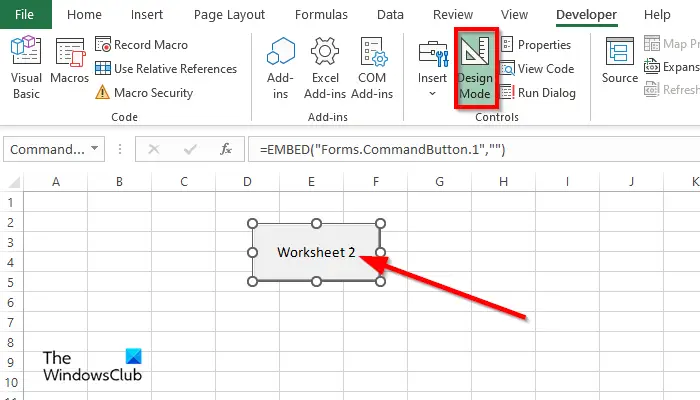The image size is (700, 400).
Task: Click the formula bar Enter checkmark
Action: coord(190,149)
